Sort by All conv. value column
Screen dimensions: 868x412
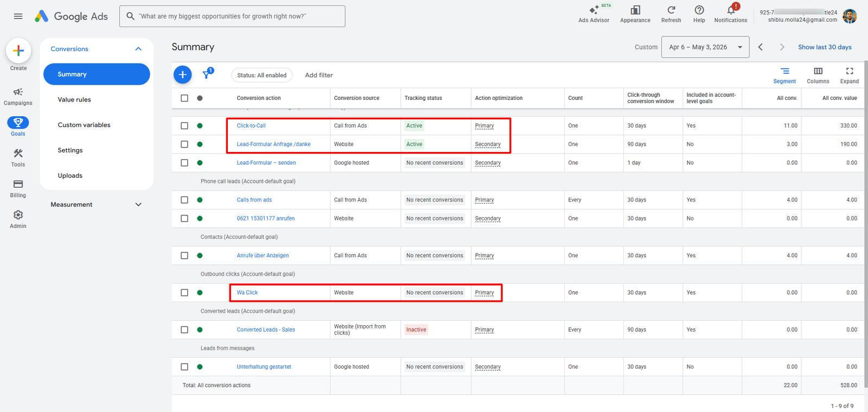tap(839, 98)
